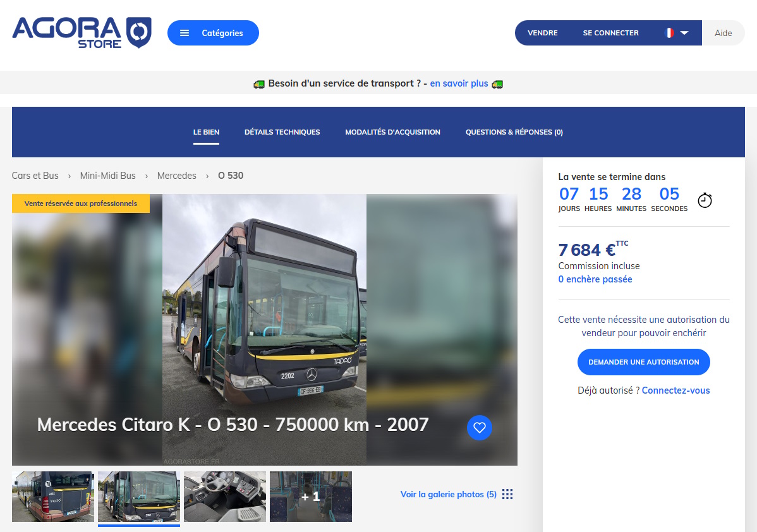Go to Cars et Bus breadcrumb
757x532 pixels.
35,176
